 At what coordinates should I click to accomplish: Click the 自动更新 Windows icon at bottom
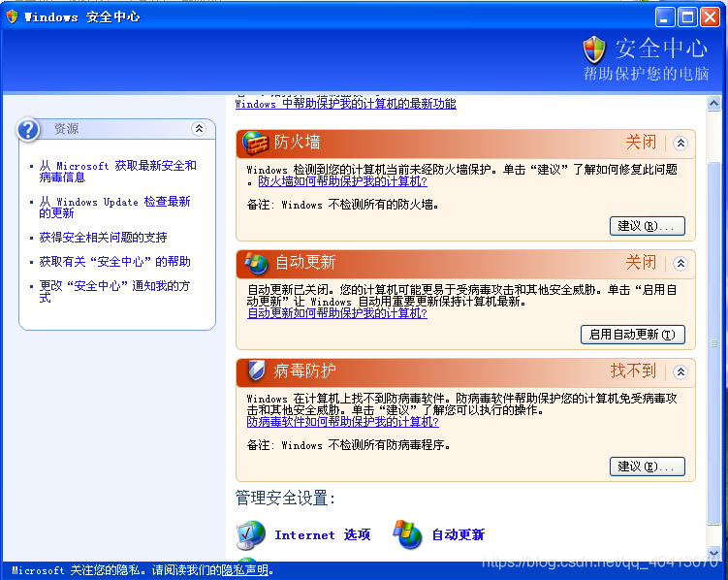(408, 534)
